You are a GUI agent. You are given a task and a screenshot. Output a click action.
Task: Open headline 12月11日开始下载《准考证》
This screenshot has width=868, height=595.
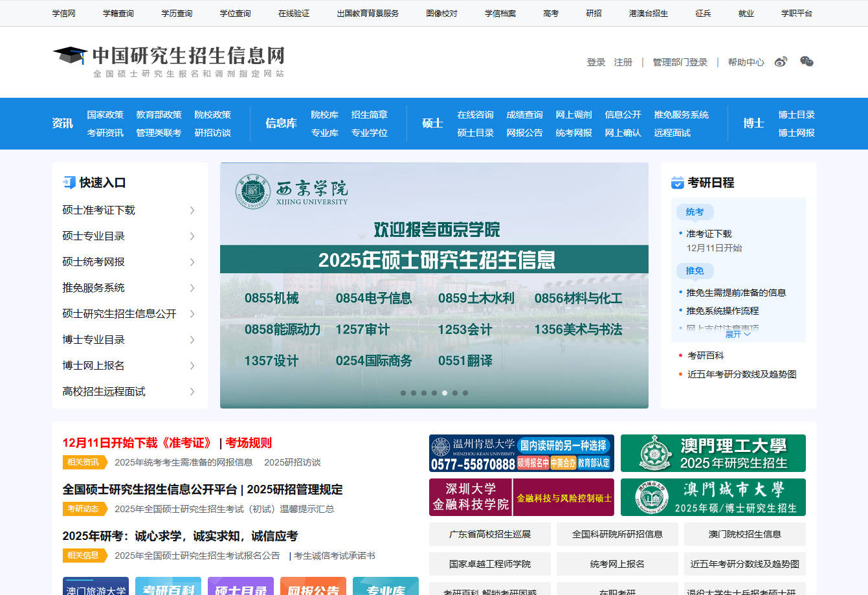pyautogui.click(x=138, y=443)
